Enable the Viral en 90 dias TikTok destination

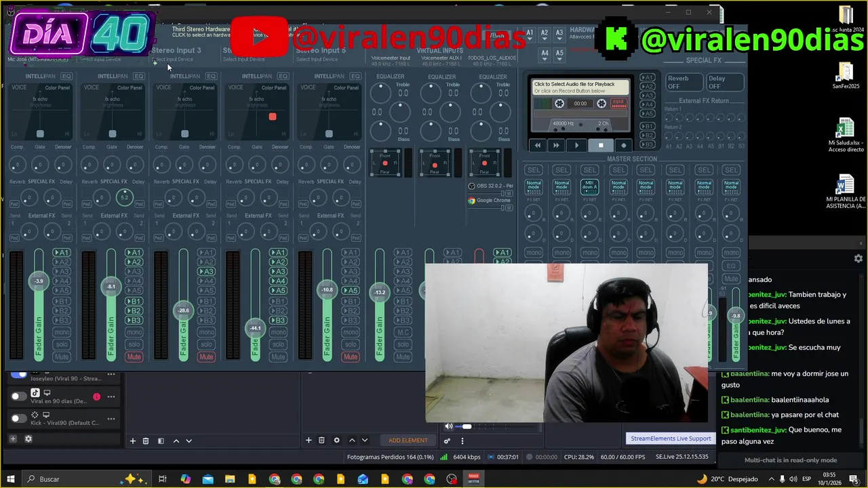coord(19,396)
